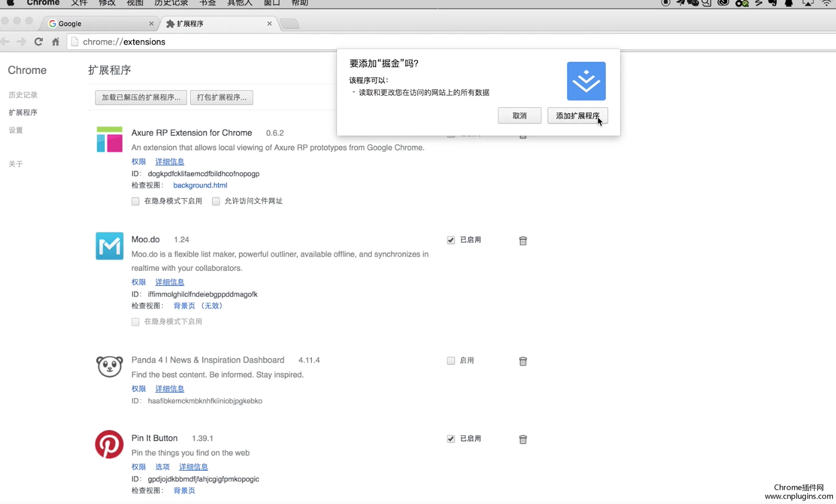The height and width of the screenshot is (504, 836).
Task: Delete the Moo.do extension via trash icon
Action: pyautogui.click(x=523, y=240)
